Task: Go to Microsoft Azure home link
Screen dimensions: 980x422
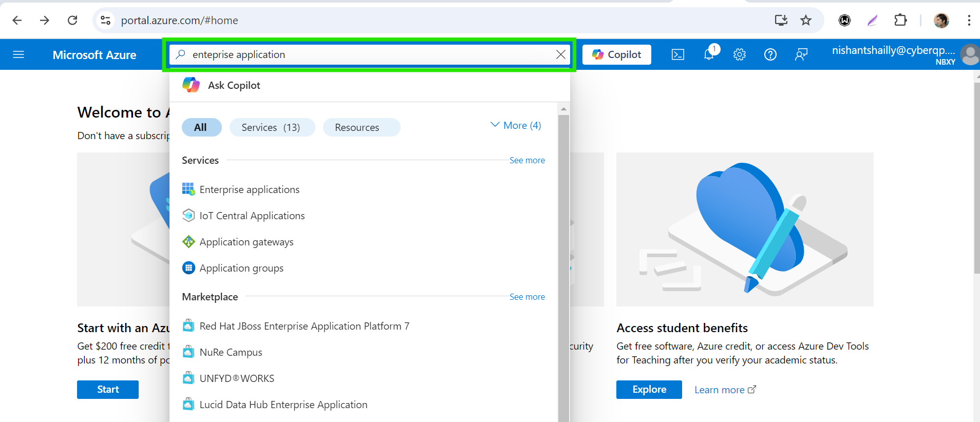Action: pos(95,55)
